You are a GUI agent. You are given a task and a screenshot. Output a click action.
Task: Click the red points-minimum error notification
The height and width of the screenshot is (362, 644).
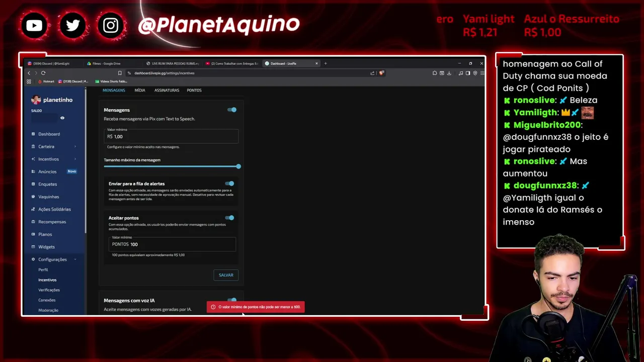click(256, 307)
